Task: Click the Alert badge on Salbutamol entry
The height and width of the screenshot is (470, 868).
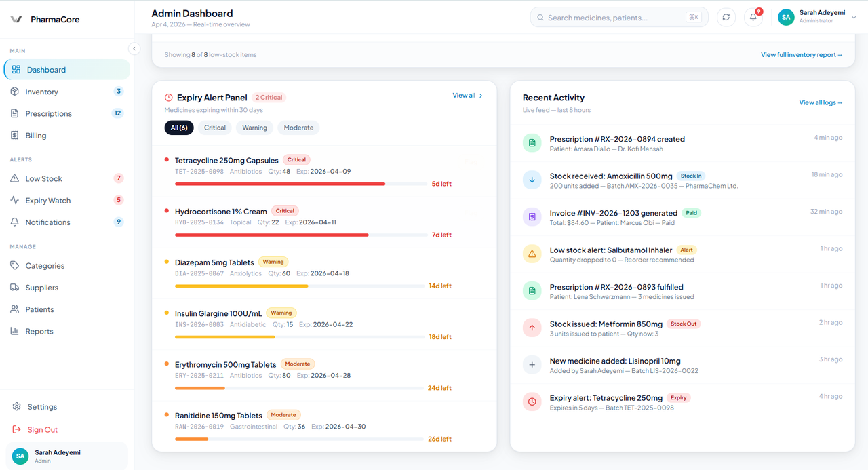Action: click(x=687, y=250)
